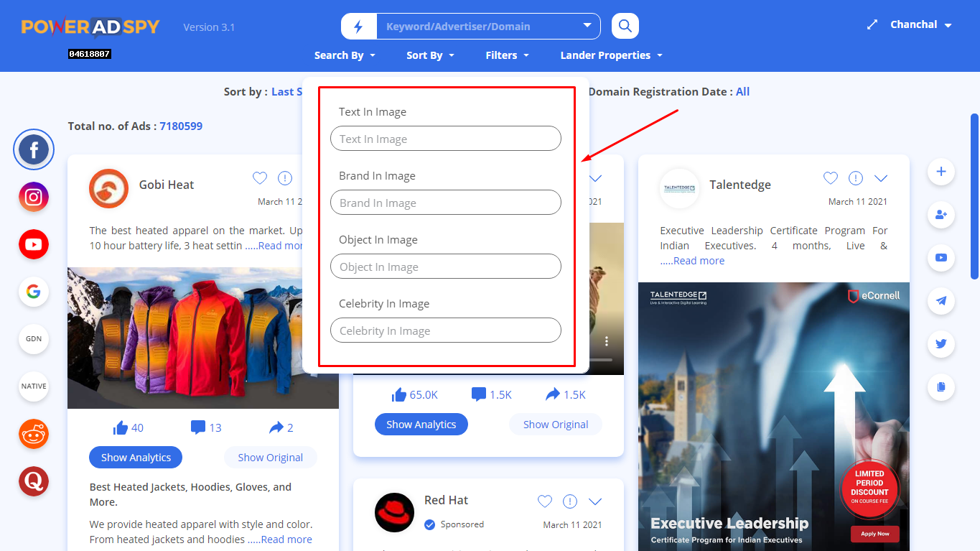Screen dimensions: 980x551
Task: Click the copy document icon in right sidebar
Action: [941, 387]
